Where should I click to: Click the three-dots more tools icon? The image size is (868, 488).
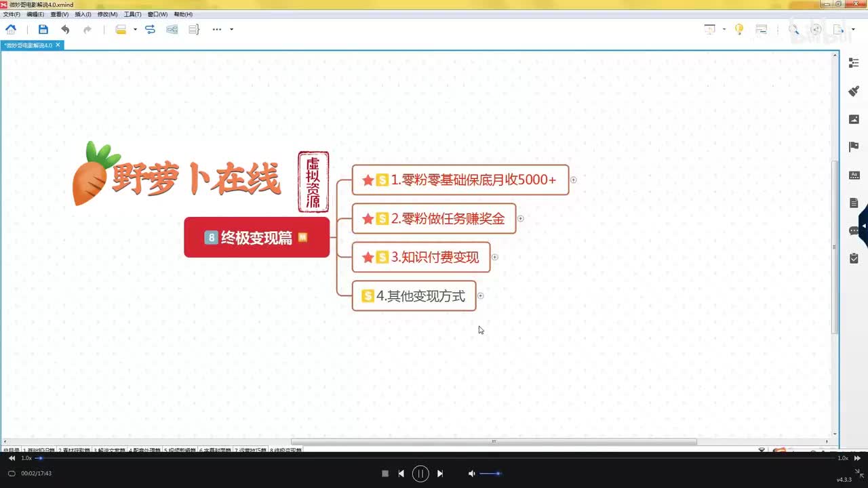click(217, 29)
